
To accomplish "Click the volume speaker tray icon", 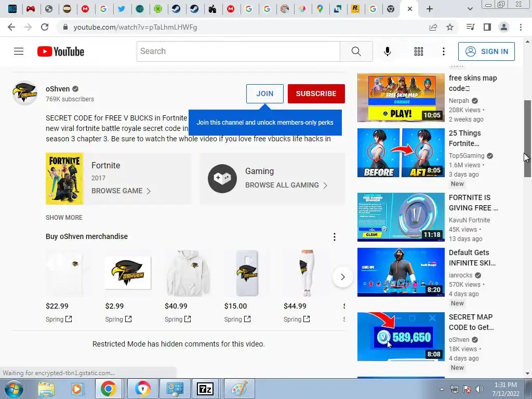I will click(479, 389).
